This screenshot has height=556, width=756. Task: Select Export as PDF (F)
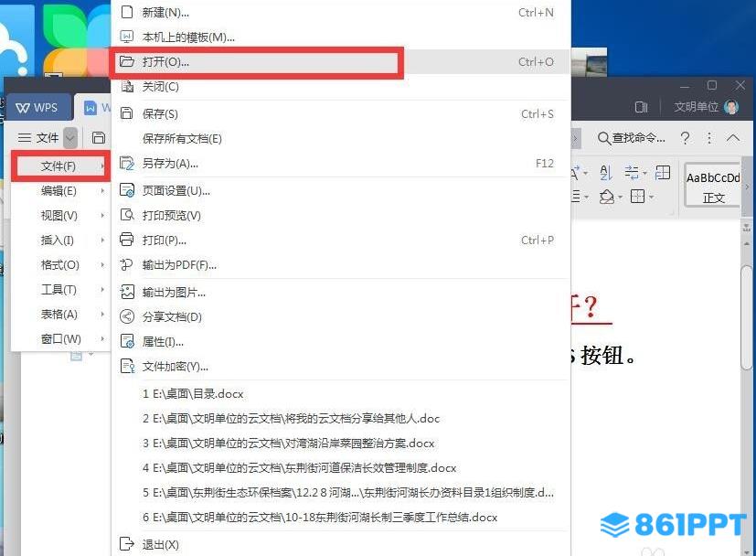341,264
